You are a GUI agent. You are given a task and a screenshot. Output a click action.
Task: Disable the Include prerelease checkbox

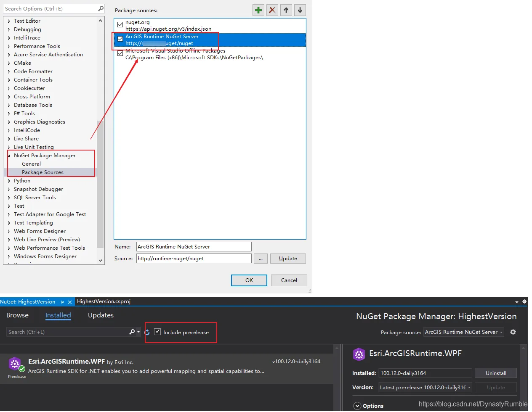tap(157, 332)
